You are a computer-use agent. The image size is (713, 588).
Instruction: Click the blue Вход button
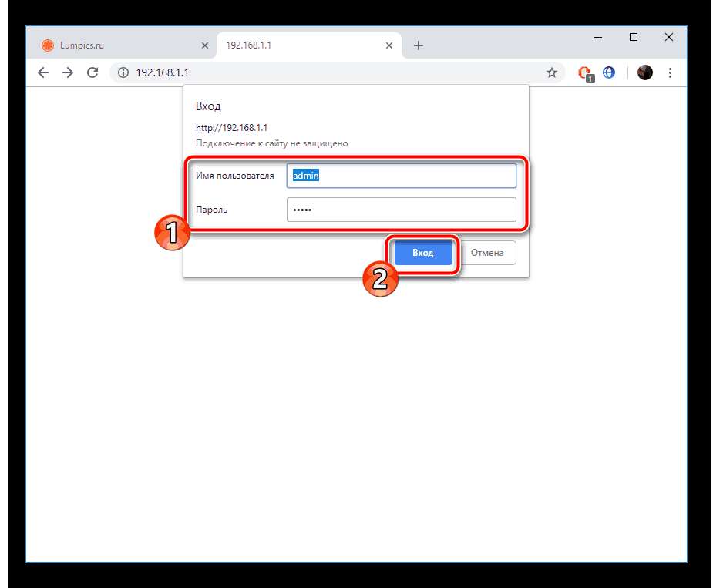(423, 253)
